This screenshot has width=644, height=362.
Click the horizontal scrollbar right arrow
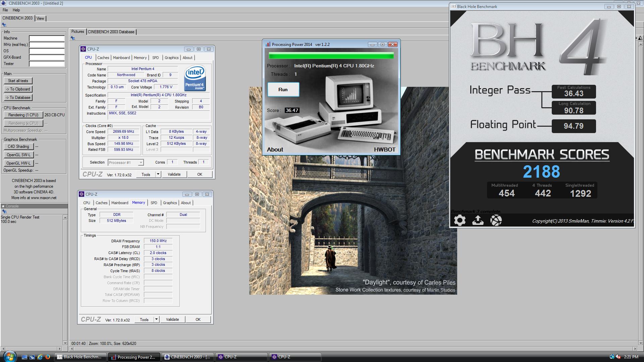[x=635, y=349]
